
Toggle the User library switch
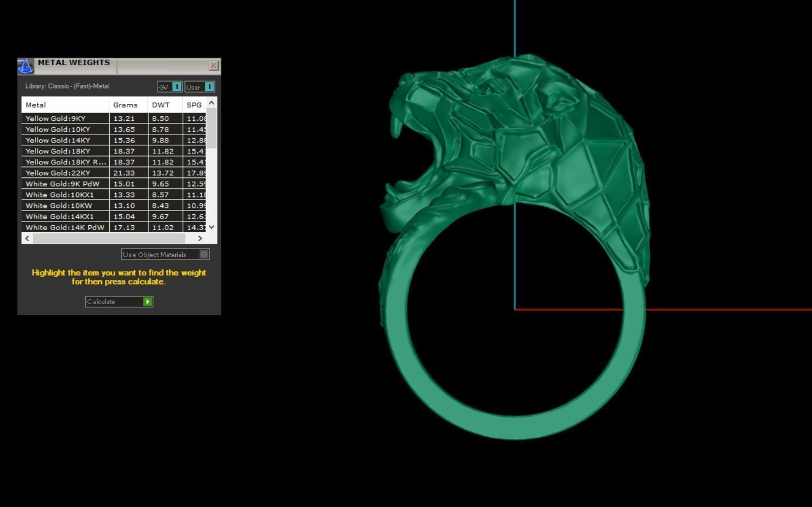pos(200,86)
